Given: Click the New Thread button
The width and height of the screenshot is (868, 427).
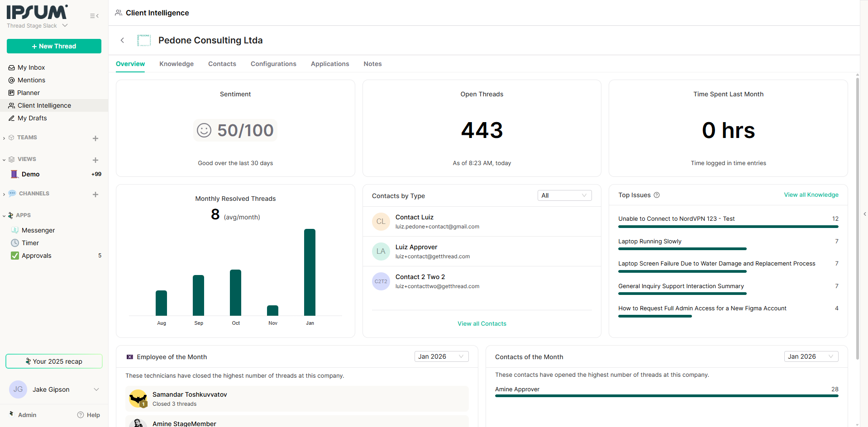Looking at the screenshot, I should tap(54, 46).
